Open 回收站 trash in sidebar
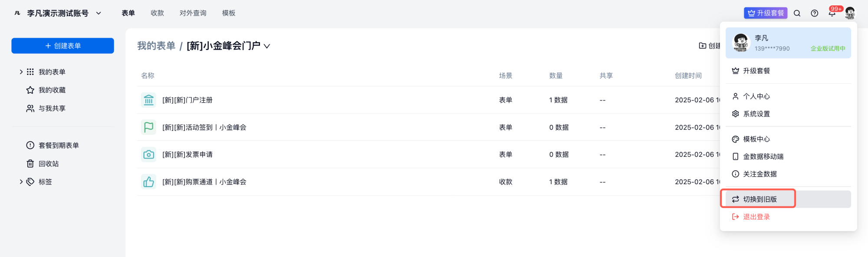 (48, 164)
